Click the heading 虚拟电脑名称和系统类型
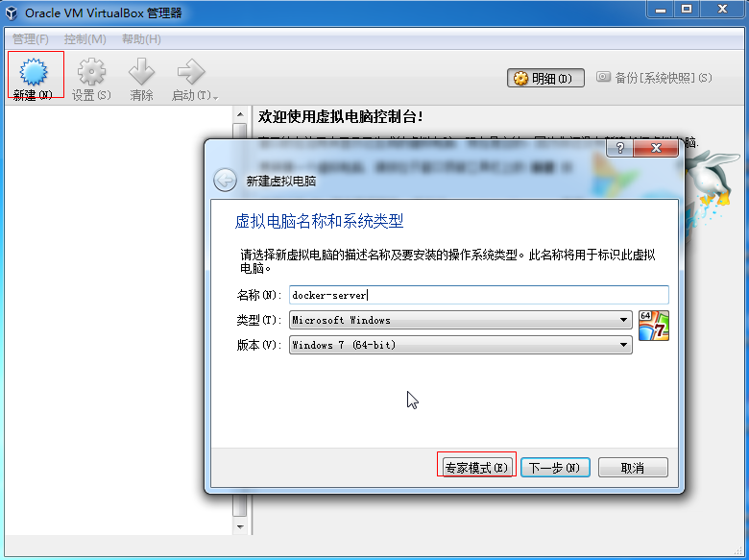Screen dimensions: 749x560 tap(319, 221)
